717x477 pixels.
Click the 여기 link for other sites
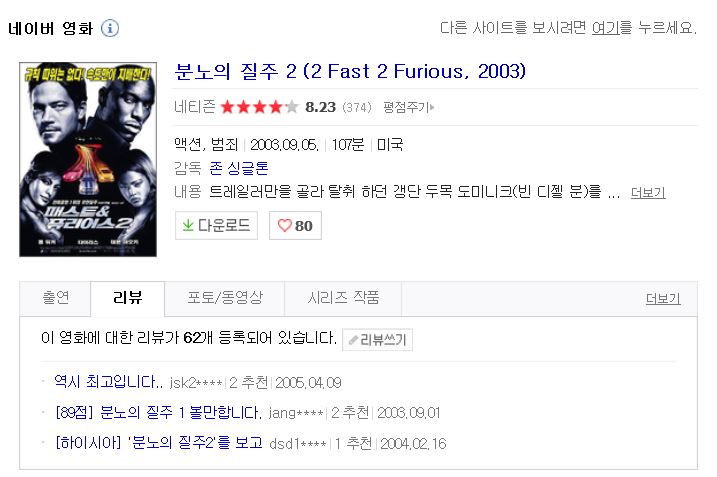[x=604, y=28]
